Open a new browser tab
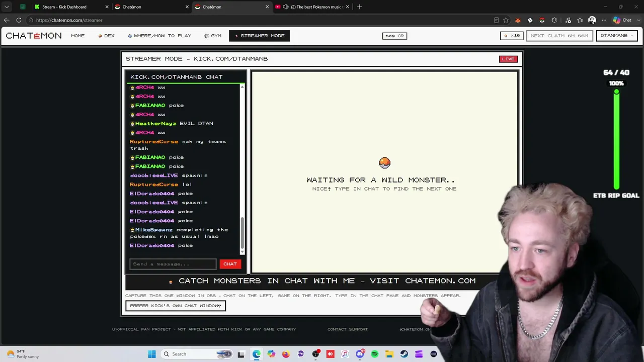Screen dimensions: 644x362 pyautogui.click(x=359, y=7)
